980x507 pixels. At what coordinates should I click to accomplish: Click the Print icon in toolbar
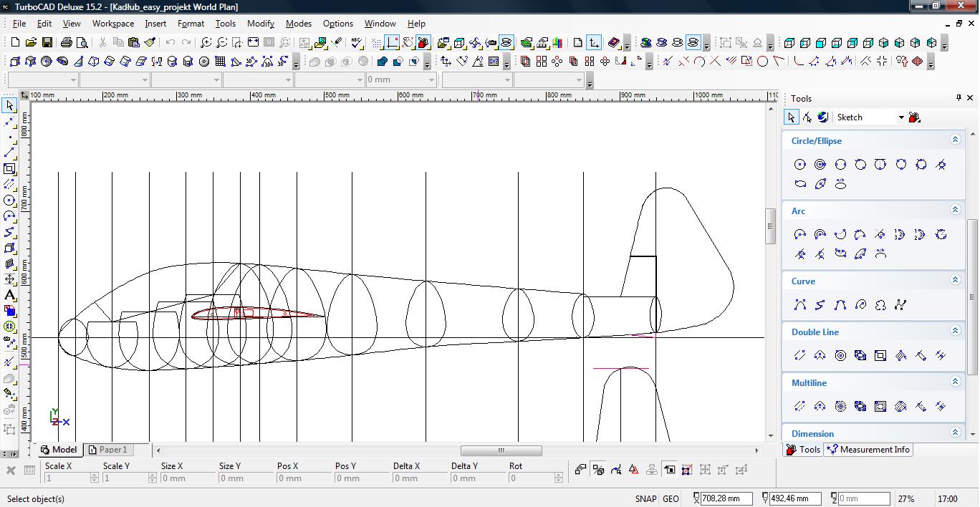(66, 43)
